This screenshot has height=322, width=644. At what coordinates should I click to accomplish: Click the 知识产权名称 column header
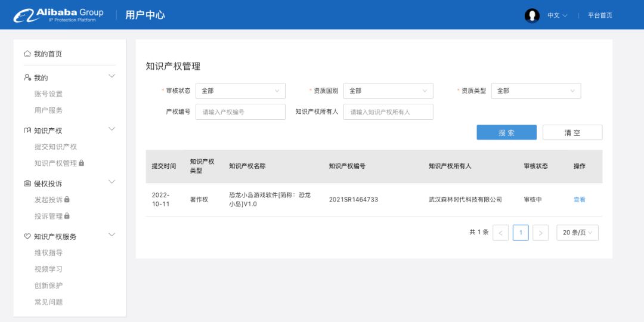click(247, 166)
